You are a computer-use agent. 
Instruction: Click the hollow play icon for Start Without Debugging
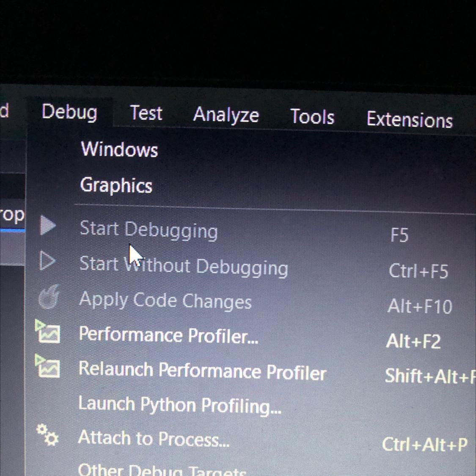pyautogui.click(x=47, y=261)
